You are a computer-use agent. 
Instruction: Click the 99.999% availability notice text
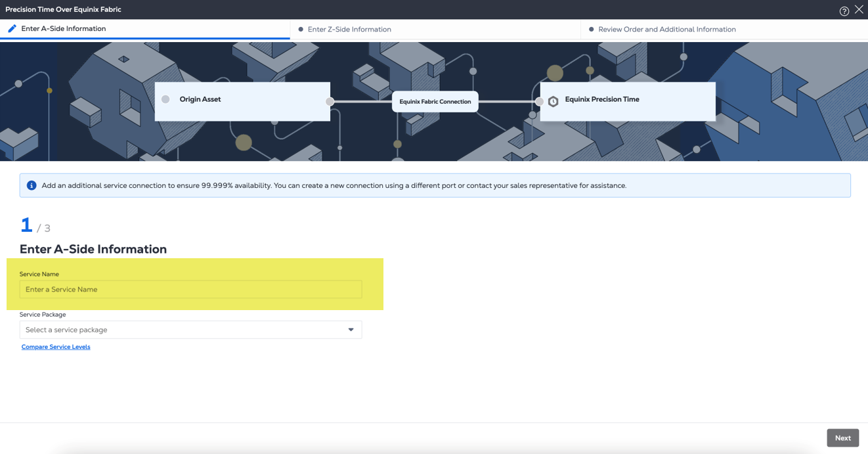tap(334, 186)
